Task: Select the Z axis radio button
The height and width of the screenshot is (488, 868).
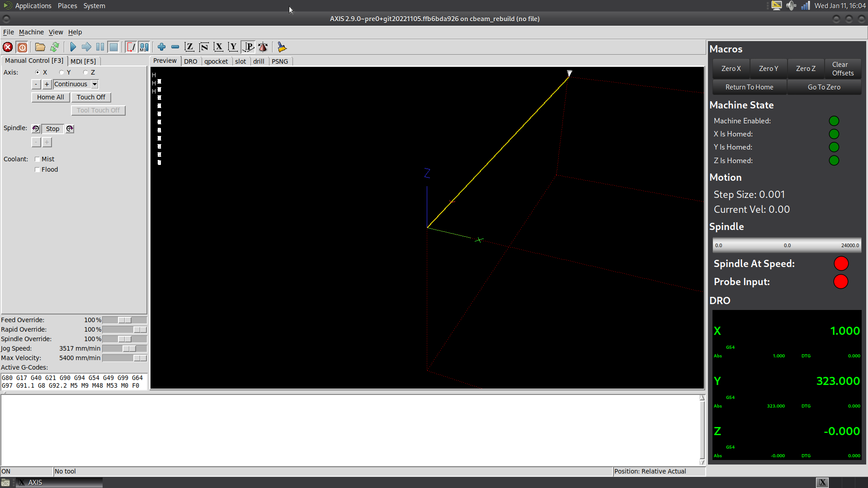Action: click(x=85, y=72)
